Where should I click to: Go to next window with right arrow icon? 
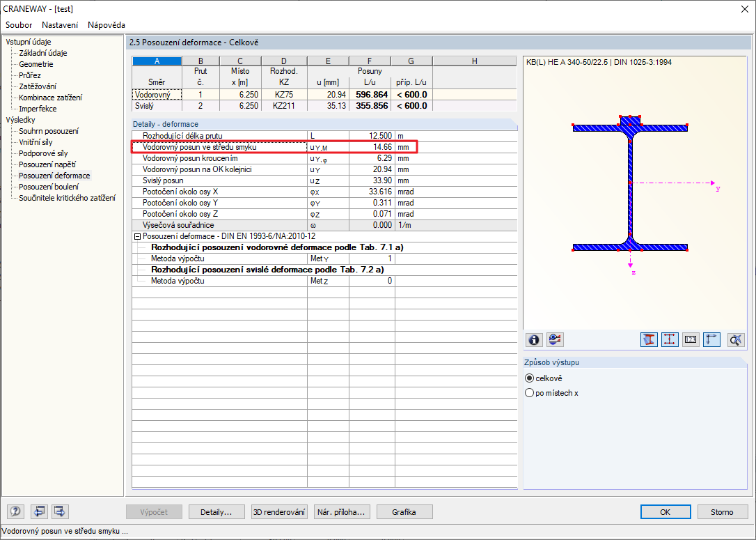point(59,511)
